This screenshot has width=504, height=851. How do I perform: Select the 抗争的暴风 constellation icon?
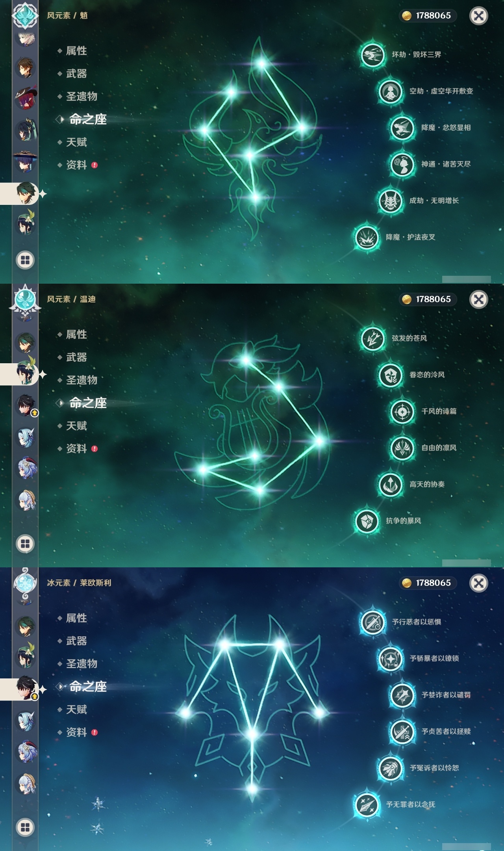coord(367,521)
